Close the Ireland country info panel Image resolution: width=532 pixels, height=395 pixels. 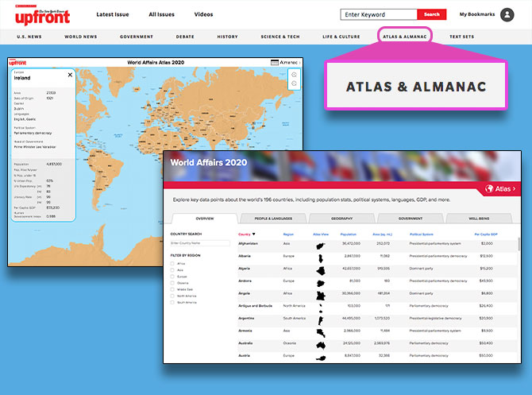tap(70, 75)
